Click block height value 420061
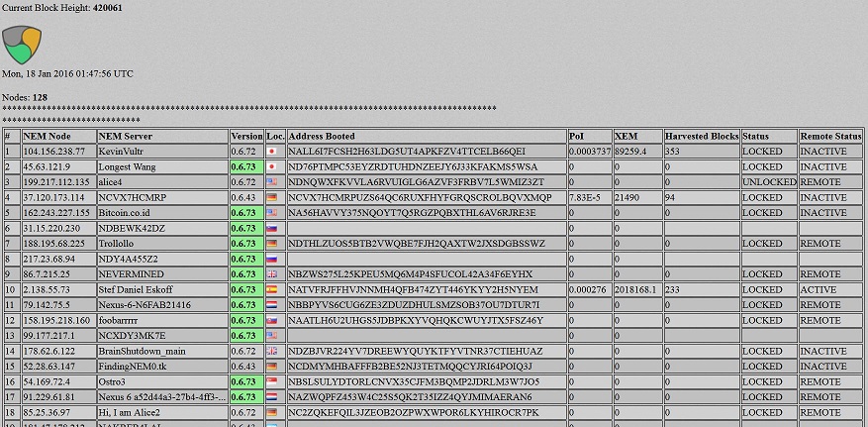Image resolution: width=868 pixels, height=427 pixels. coord(108,8)
